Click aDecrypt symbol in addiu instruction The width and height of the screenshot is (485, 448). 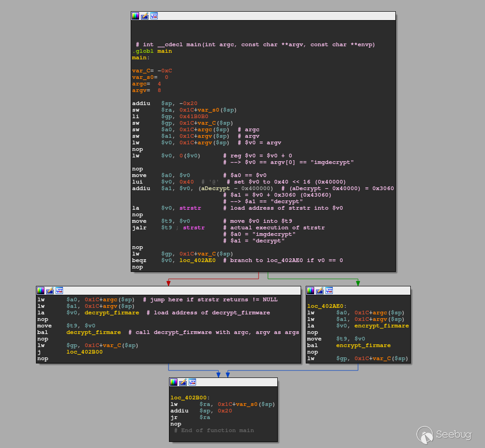tap(216, 189)
